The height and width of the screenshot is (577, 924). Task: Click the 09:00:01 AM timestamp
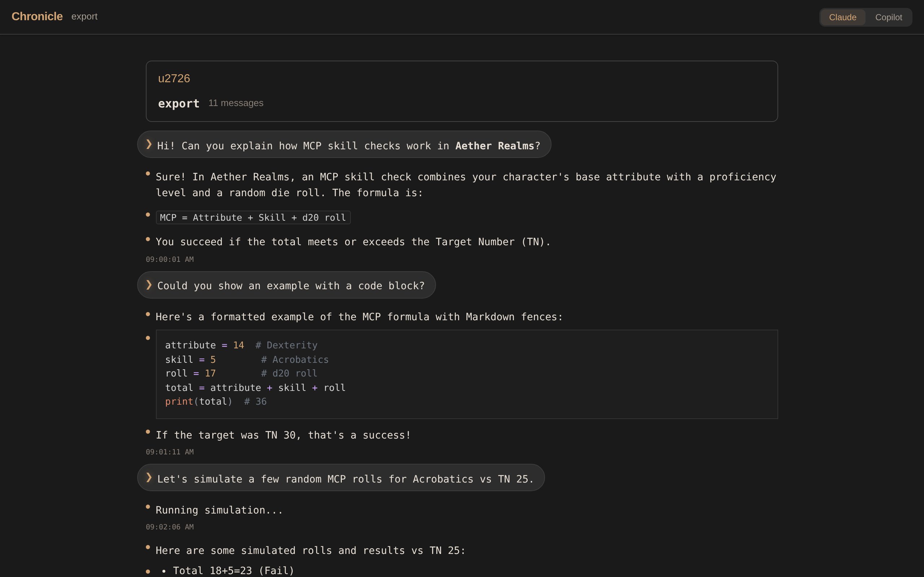170,259
